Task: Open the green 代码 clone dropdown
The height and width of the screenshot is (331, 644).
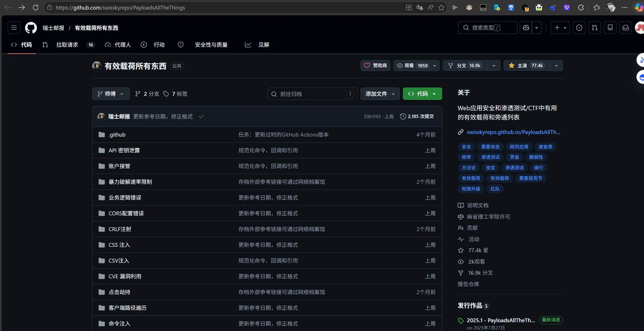Action: click(x=422, y=94)
